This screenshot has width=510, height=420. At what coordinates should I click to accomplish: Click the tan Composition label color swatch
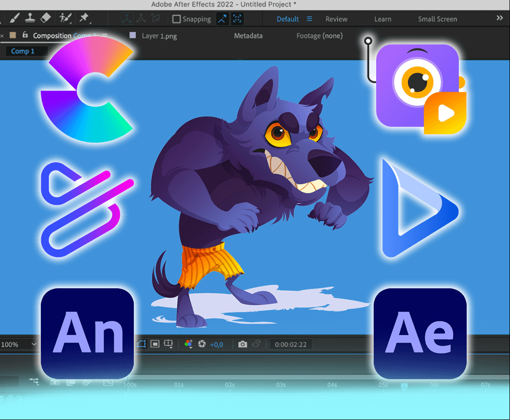[x=12, y=35]
